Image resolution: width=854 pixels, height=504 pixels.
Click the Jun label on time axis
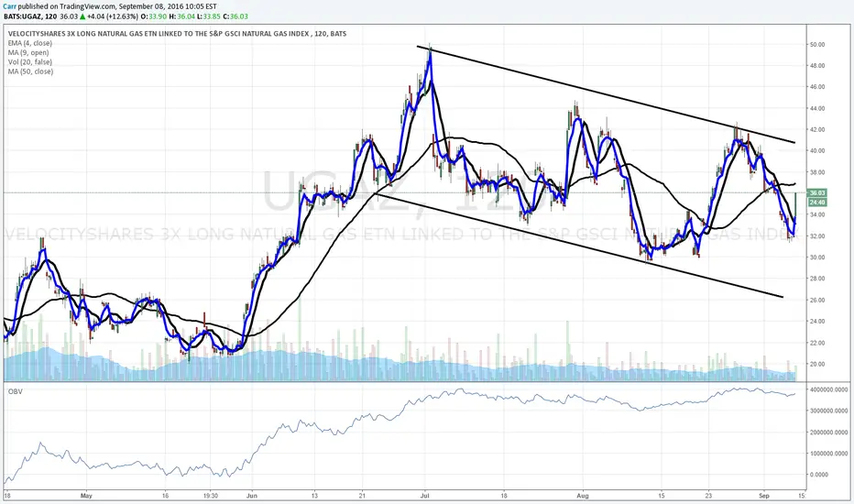251,496
